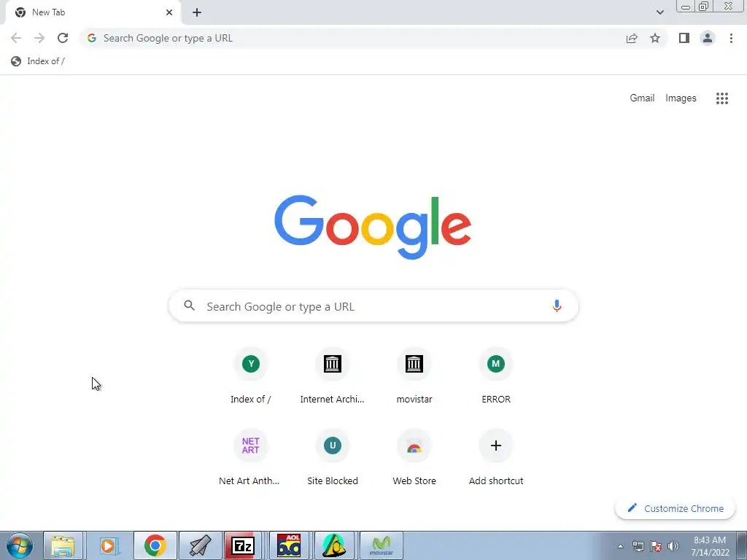This screenshot has height=560, width=747.
Task: Click the clock and date in the taskbar
Action: tap(710, 546)
